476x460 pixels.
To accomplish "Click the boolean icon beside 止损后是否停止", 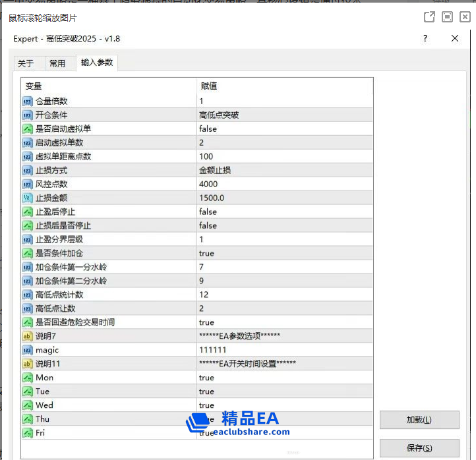I will [27, 225].
